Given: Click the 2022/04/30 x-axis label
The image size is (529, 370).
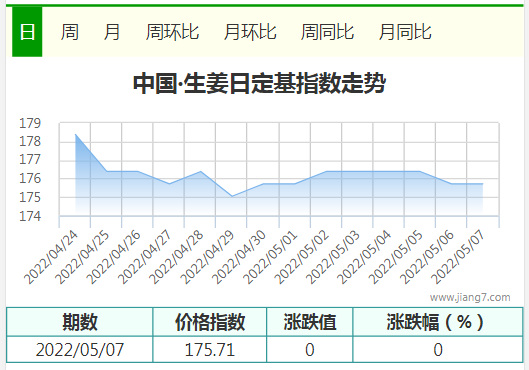Looking at the screenshot, I should (x=239, y=257).
